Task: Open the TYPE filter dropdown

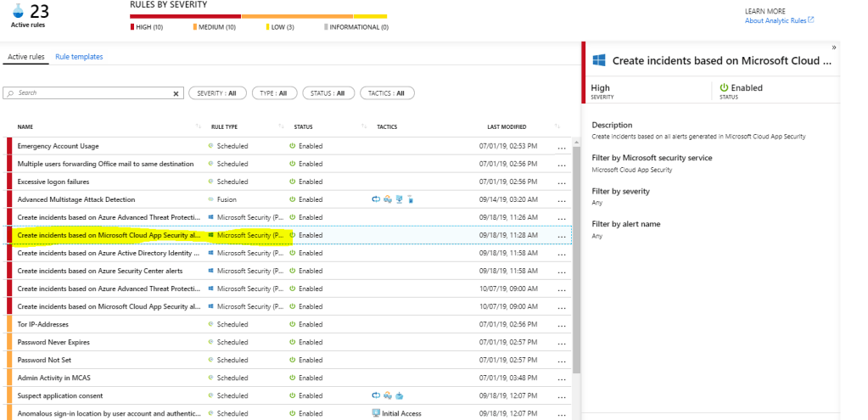Action: [x=272, y=93]
